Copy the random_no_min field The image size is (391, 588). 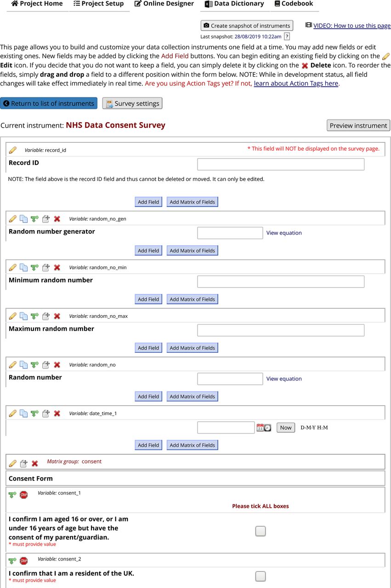23,267
